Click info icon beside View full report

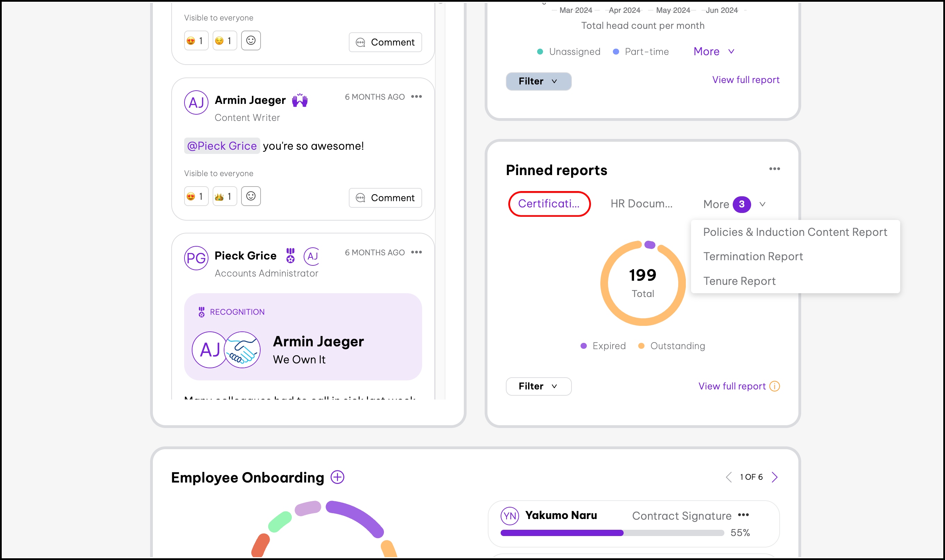(x=774, y=386)
